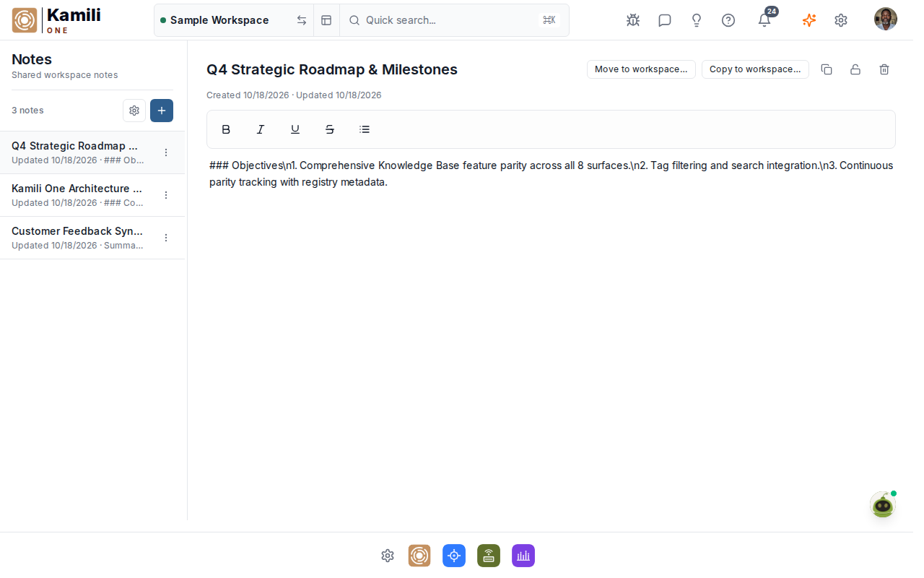Click Copy to workspace button
This screenshot has height=578, width=924.
[755, 69]
